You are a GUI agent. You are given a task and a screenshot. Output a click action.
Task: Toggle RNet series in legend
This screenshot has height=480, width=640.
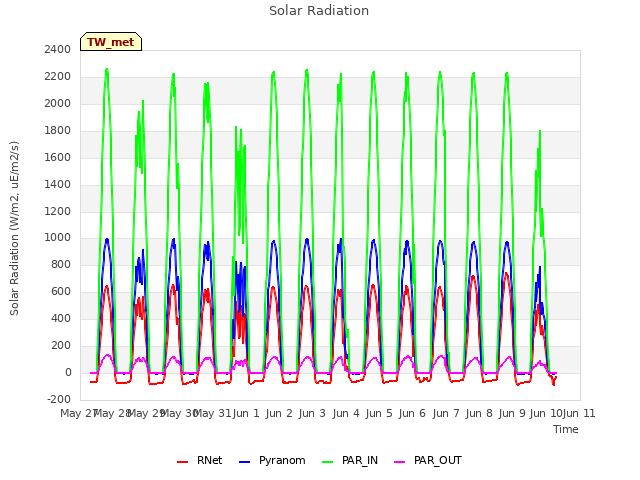point(200,460)
